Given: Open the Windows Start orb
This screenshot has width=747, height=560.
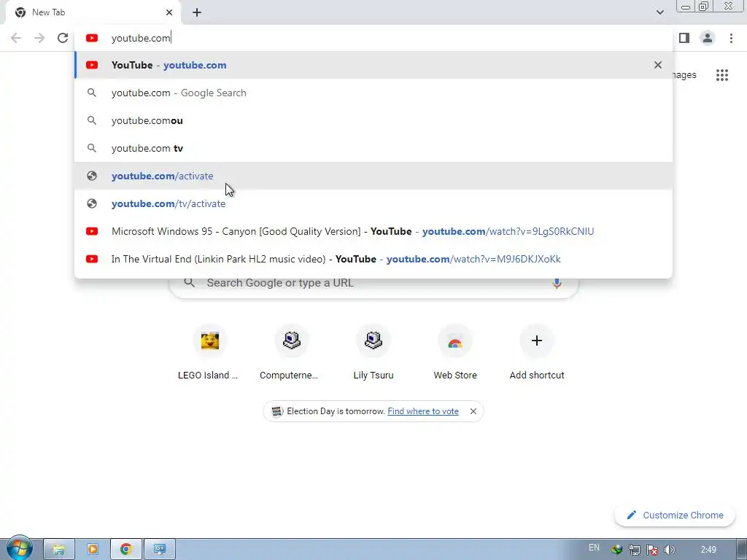Looking at the screenshot, I should 19,548.
